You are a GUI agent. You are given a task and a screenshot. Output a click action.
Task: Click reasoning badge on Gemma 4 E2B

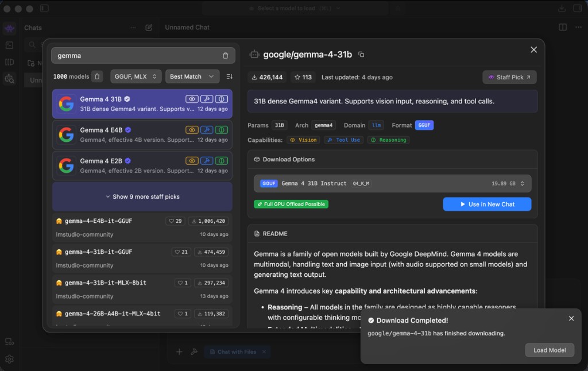[x=222, y=161]
